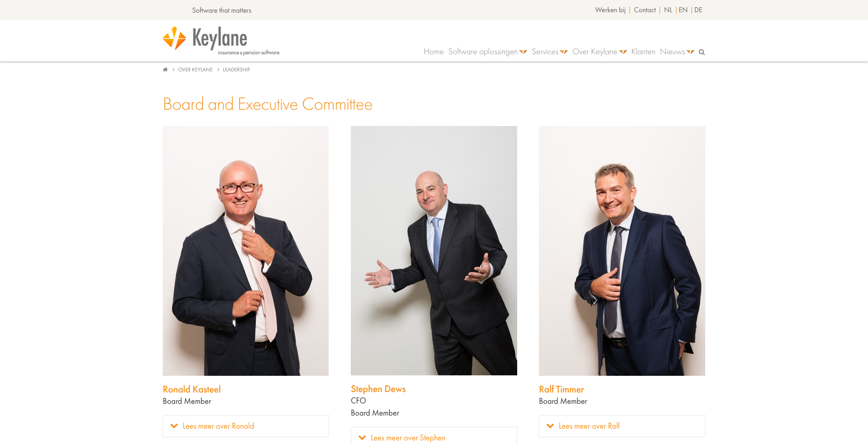The height and width of the screenshot is (444, 868).
Task: Go to home via breadcrumb house icon
Action: pos(165,70)
